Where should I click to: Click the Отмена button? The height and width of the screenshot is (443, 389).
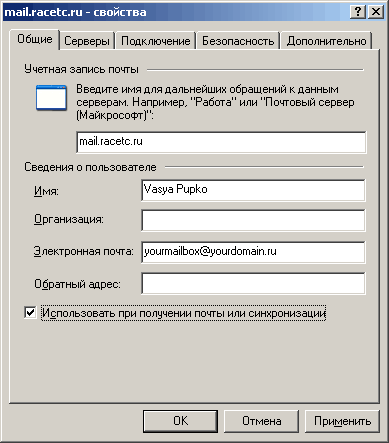click(261, 421)
